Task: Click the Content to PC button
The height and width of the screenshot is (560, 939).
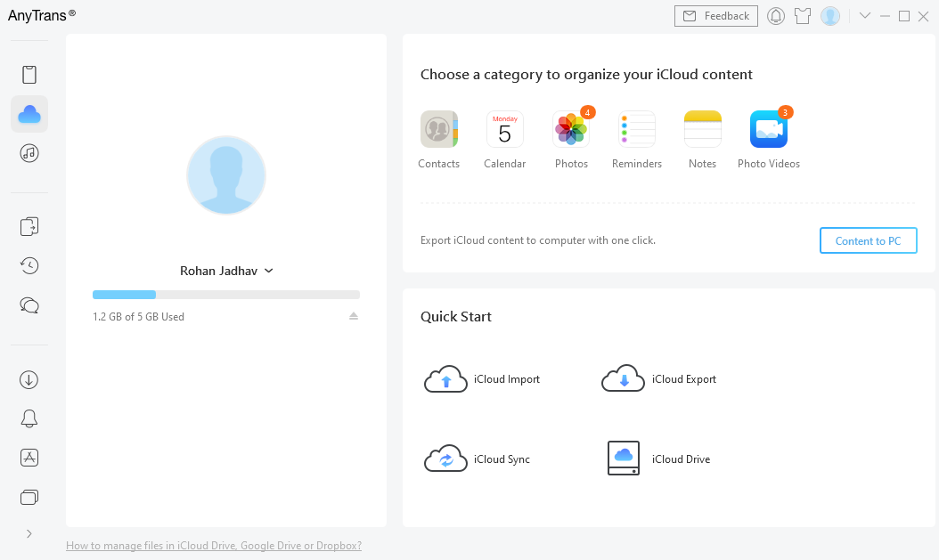Action: [868, 241]
